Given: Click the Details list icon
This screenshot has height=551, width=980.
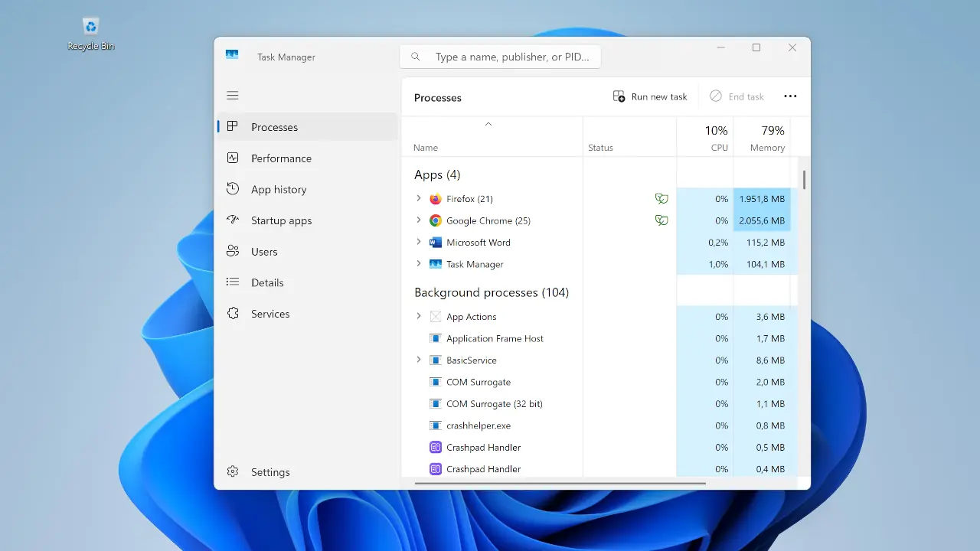Looking at the screenshot, I should tap(233, 282).
